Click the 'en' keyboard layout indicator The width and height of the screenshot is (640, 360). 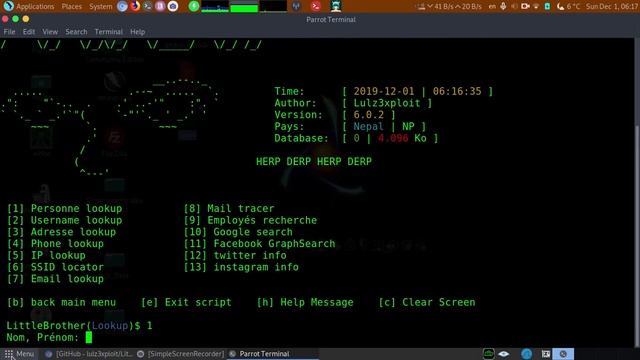coord(492,7)
